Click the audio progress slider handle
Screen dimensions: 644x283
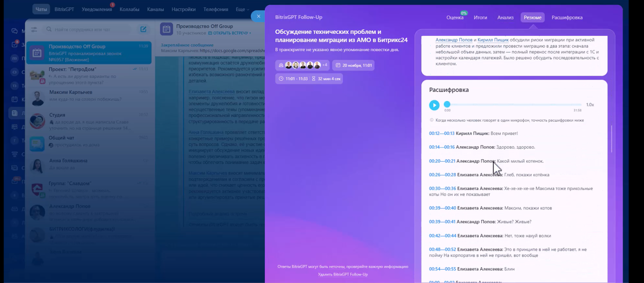(447, 104)
